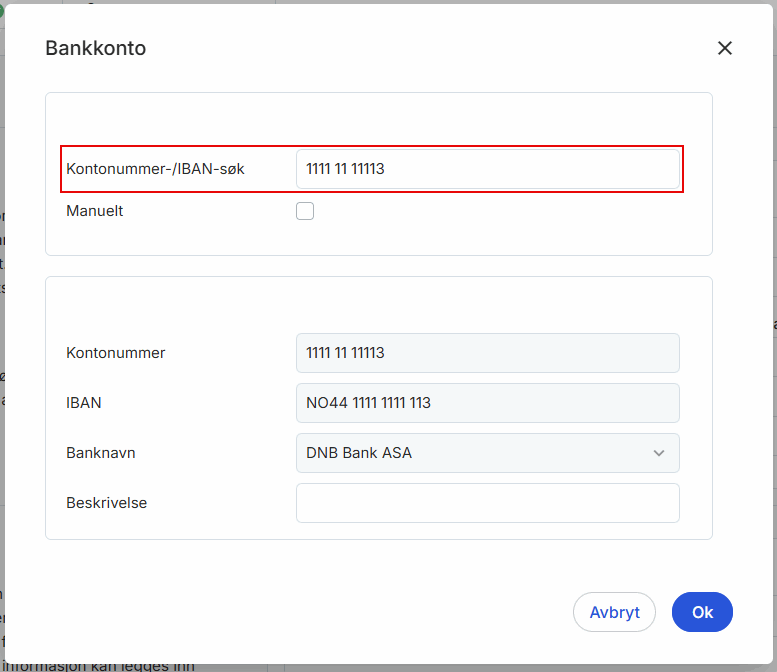Click the Avbryt button

(x=614, y=612)
